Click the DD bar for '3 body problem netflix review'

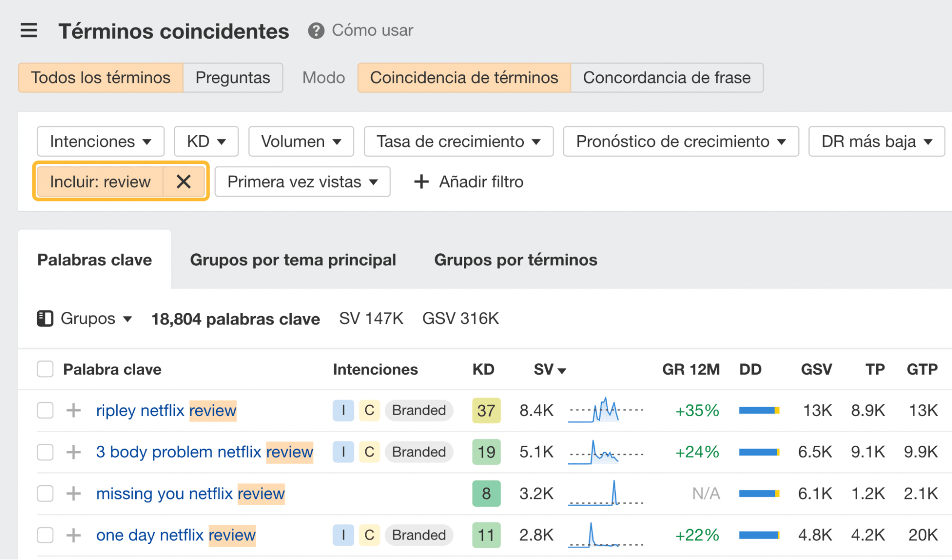[x=759, y=452]
